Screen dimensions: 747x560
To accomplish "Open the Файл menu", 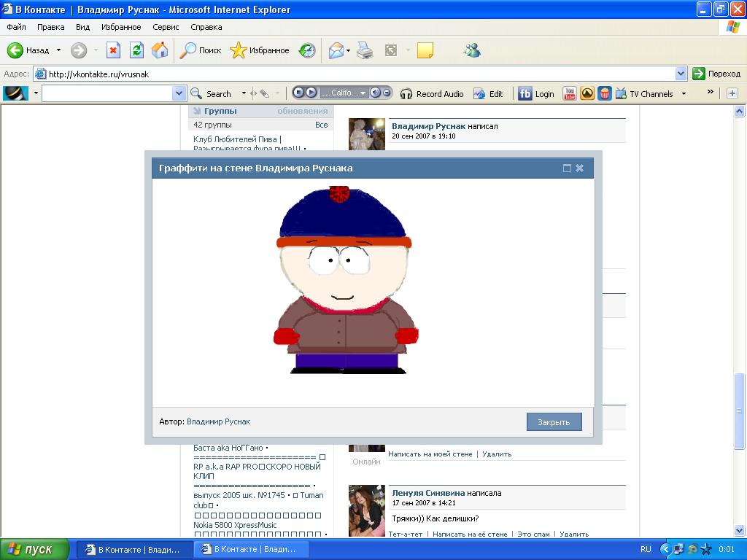I will [x=16, y=27].
